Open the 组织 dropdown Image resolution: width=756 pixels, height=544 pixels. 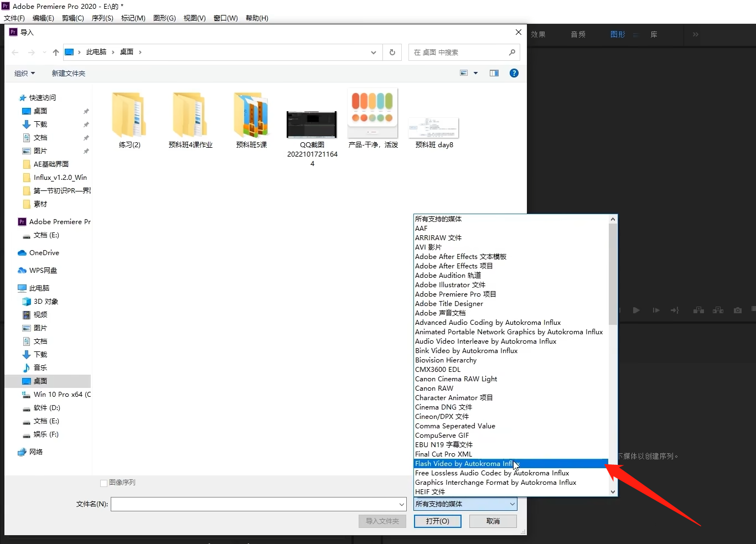coord(24,73)
